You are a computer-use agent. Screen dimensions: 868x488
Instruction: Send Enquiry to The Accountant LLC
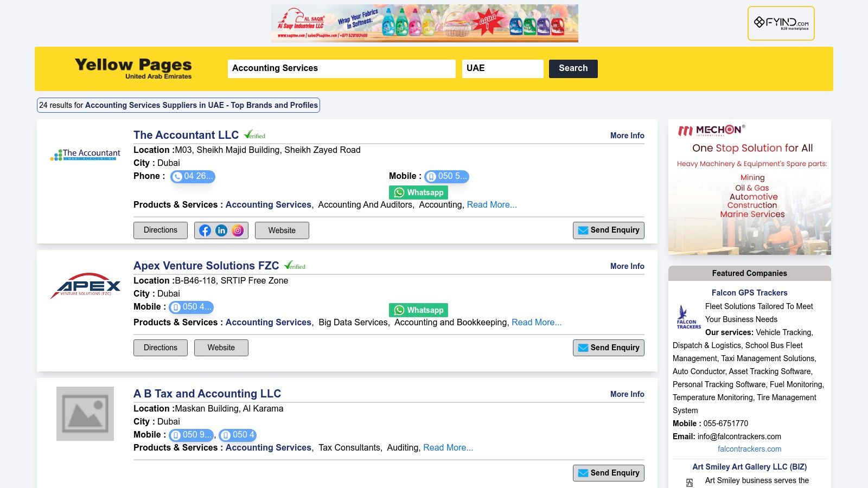609,230
